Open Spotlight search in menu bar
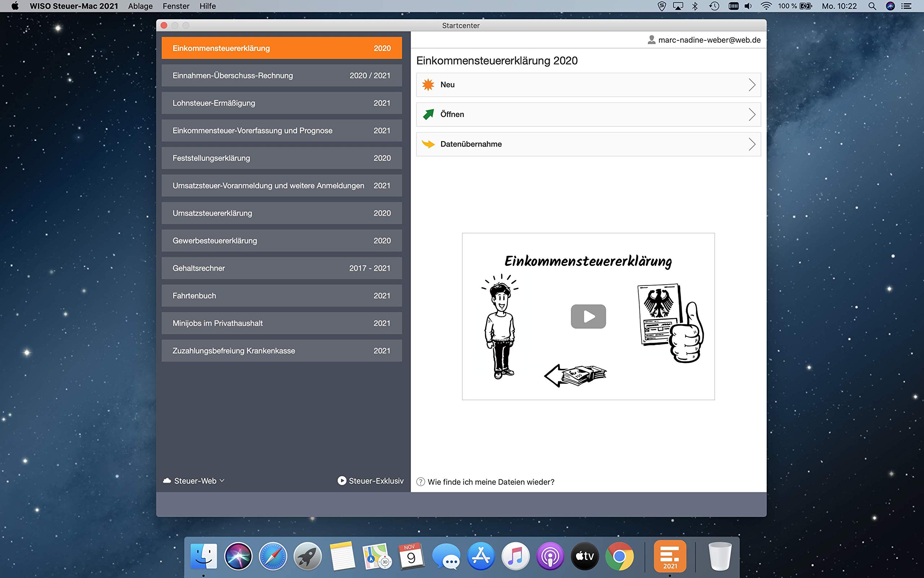This screenshot has height=578, width=924. pyautogui.click(x=872, y=6)
